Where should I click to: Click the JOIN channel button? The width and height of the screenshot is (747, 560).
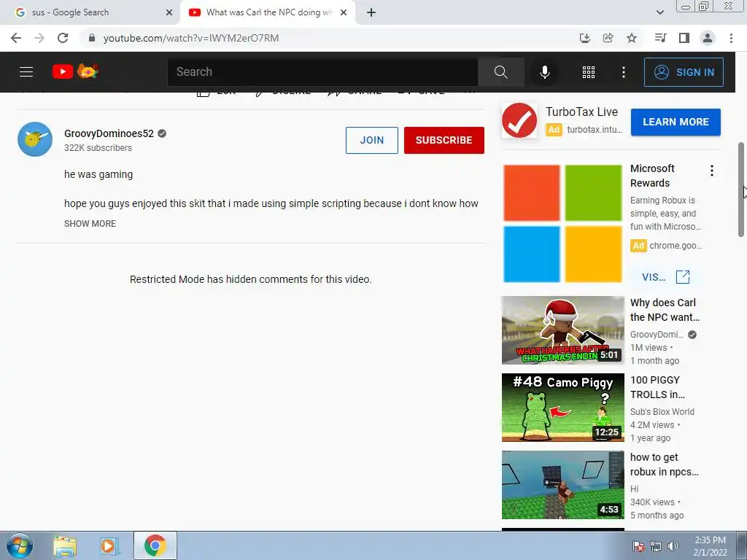point(371,140)
